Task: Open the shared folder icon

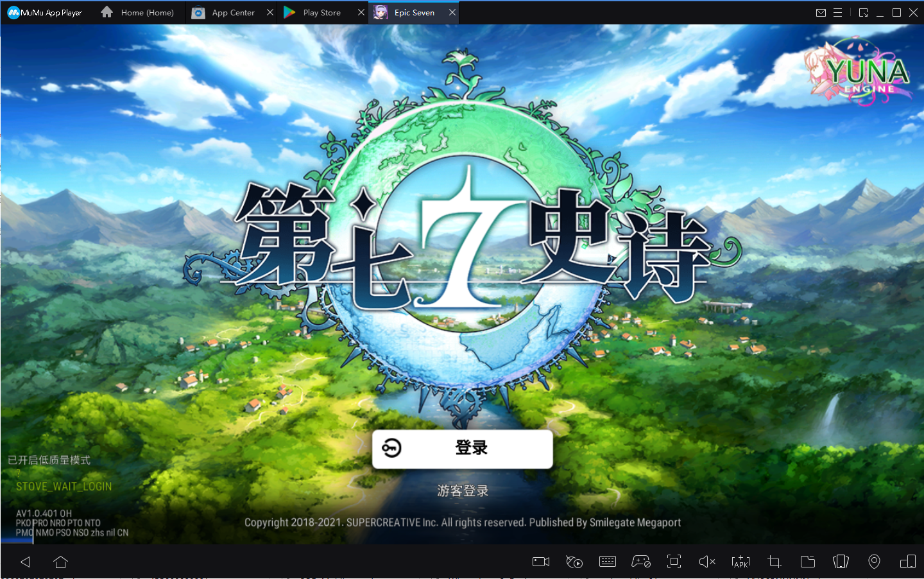Action: coord(808,562)
